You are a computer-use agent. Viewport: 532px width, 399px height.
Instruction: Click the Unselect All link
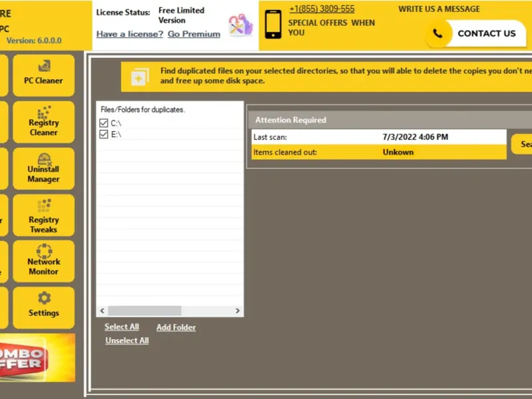pos(127,340)
